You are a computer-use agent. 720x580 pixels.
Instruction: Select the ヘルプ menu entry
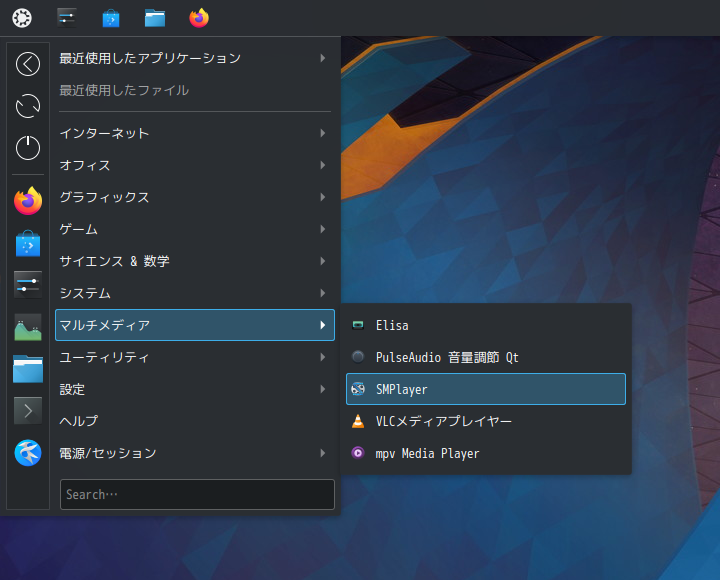[x=195, y=421]
